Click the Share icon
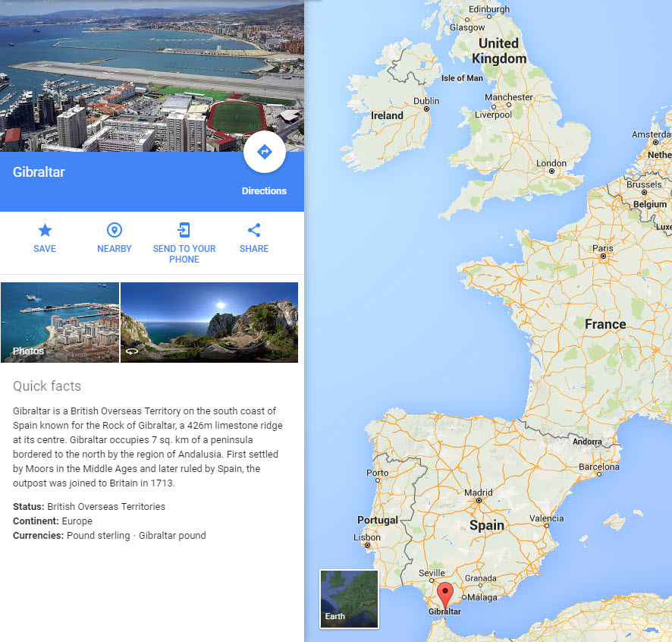 tap(254, 231)
